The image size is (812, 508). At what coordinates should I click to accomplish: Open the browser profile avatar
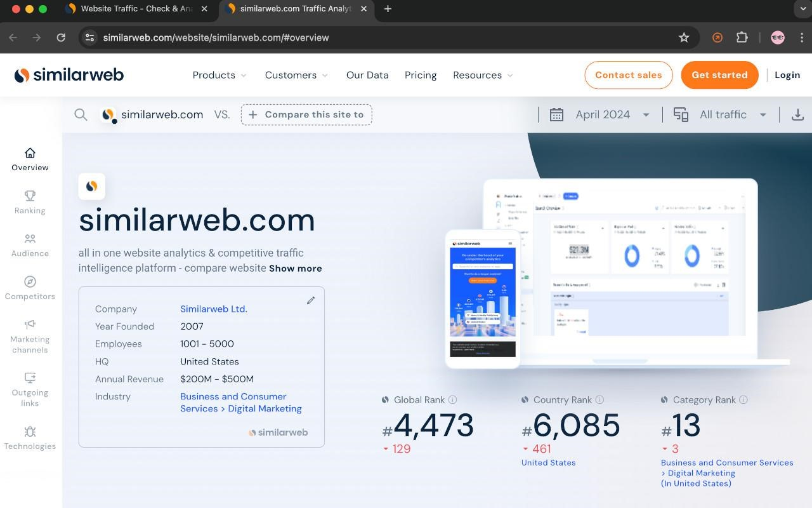[778, 37]
